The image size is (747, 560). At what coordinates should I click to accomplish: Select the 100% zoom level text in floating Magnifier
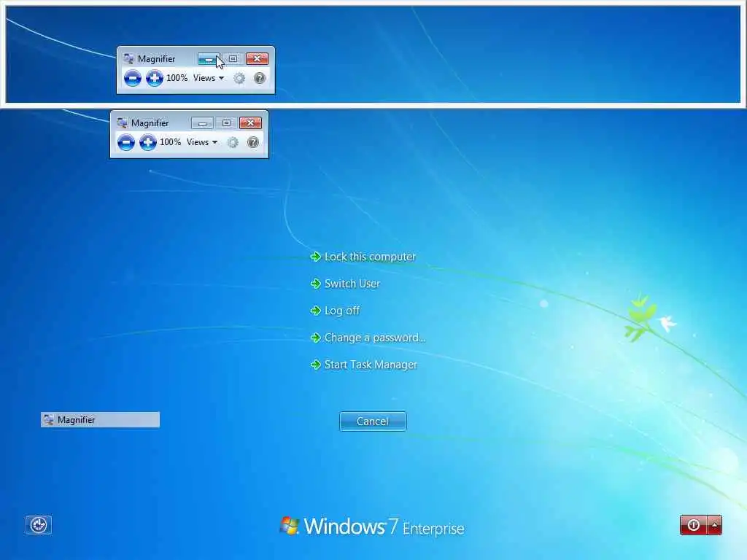click(x=170, y=142)
